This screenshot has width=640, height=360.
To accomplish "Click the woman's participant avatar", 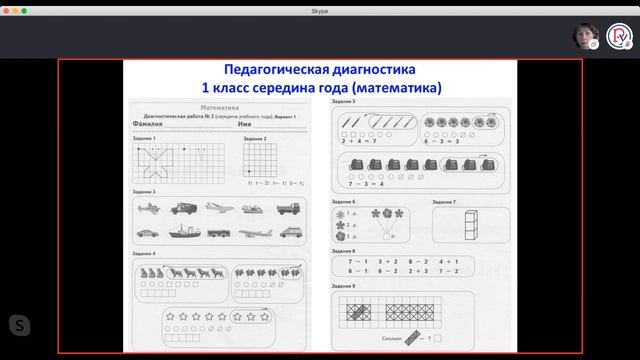I will pyautogui.click(x=586, y=36).
